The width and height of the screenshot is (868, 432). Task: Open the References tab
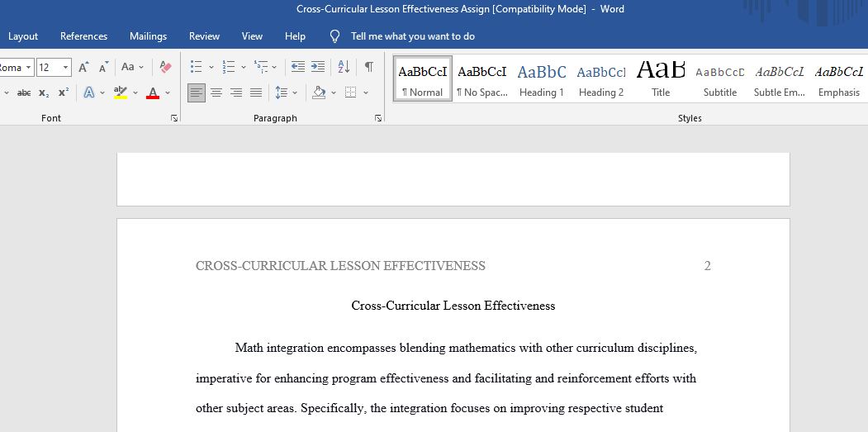83,36
